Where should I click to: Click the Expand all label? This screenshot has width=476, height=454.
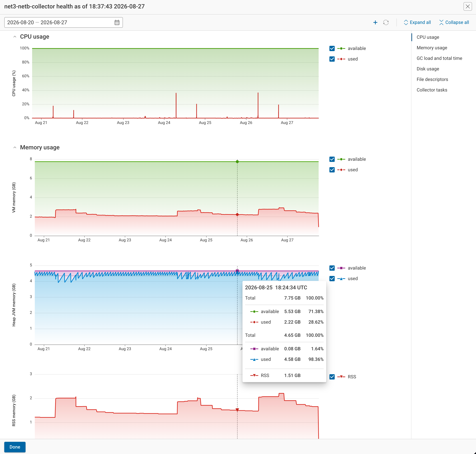coord(420,23)
